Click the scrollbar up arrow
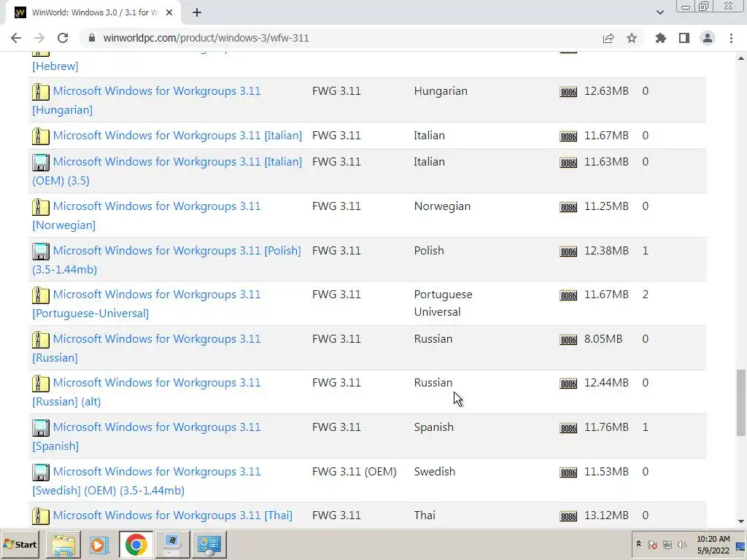The width and height of the screenshot is (747, 560). 741,58
